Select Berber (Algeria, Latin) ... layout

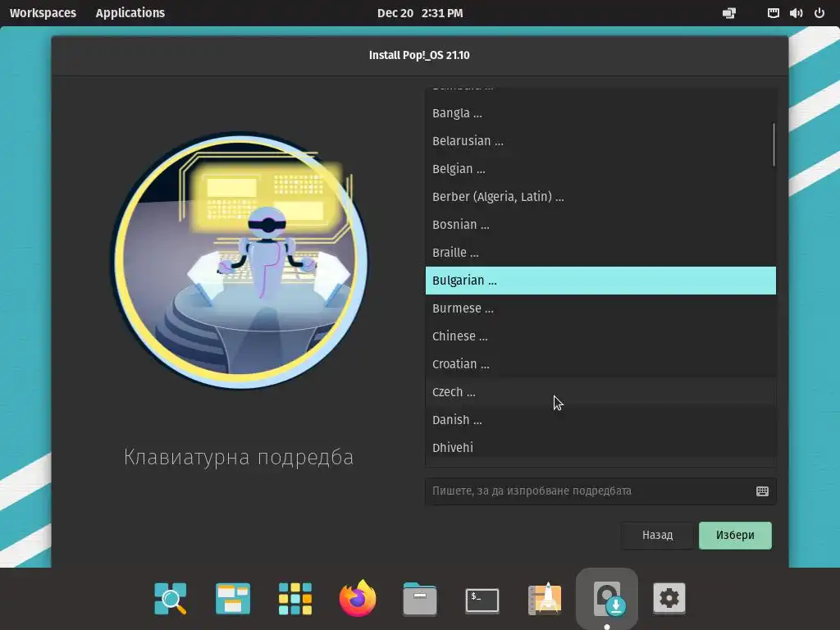tap(600, 197)
